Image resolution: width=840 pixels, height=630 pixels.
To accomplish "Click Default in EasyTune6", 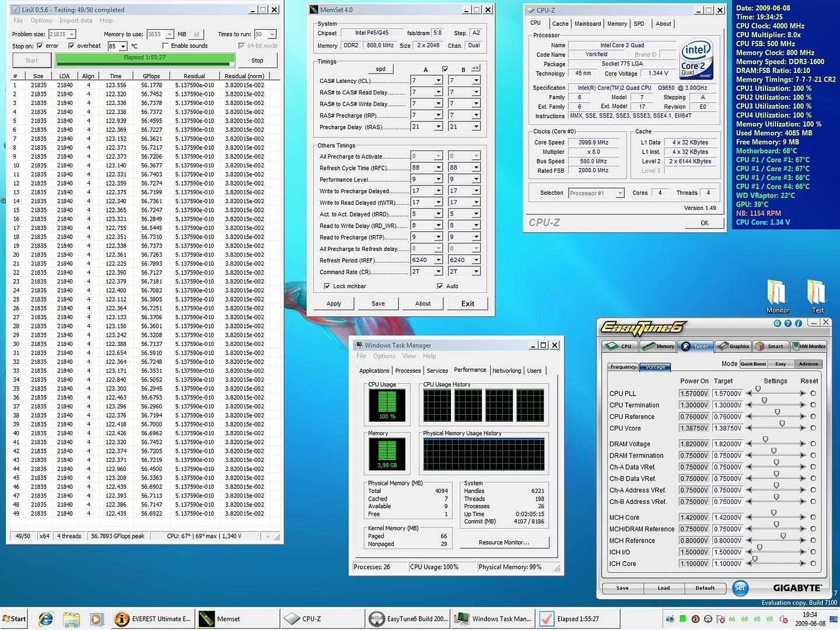I will click(x=705, y=588).
